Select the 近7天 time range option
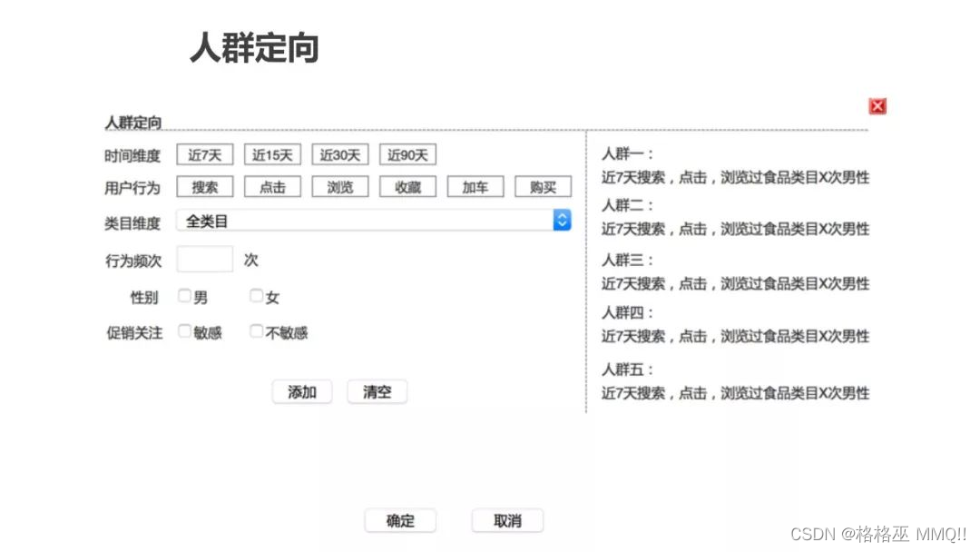The image size is (980, 552). click(x=203, y=154)
